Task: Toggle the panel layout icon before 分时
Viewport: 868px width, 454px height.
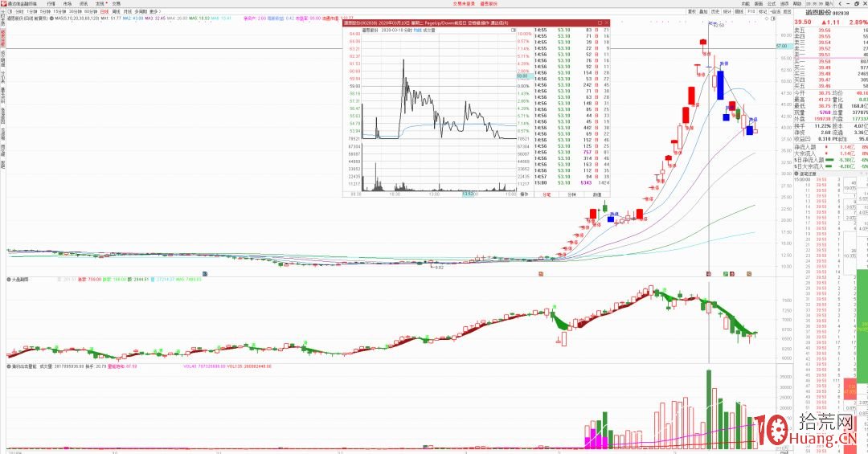Action: tap(10, 11)
